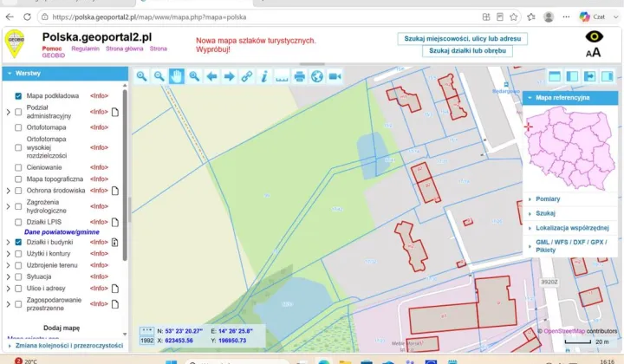
Task: Open Lokalizacja współrzędnej panel
Action: [570, 228]
